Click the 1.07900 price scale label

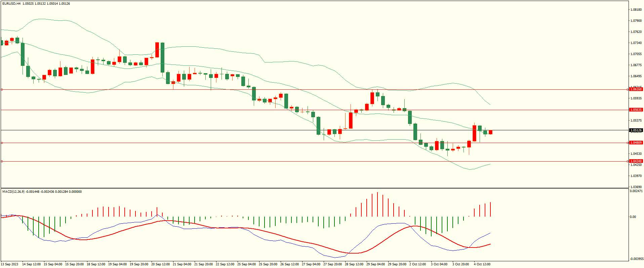point(636,21)
